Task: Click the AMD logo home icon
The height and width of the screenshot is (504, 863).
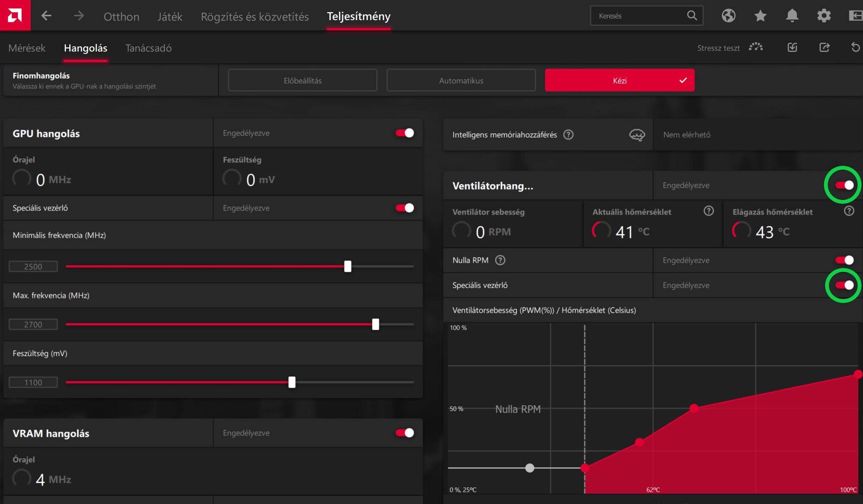Action: pos(15,15)
